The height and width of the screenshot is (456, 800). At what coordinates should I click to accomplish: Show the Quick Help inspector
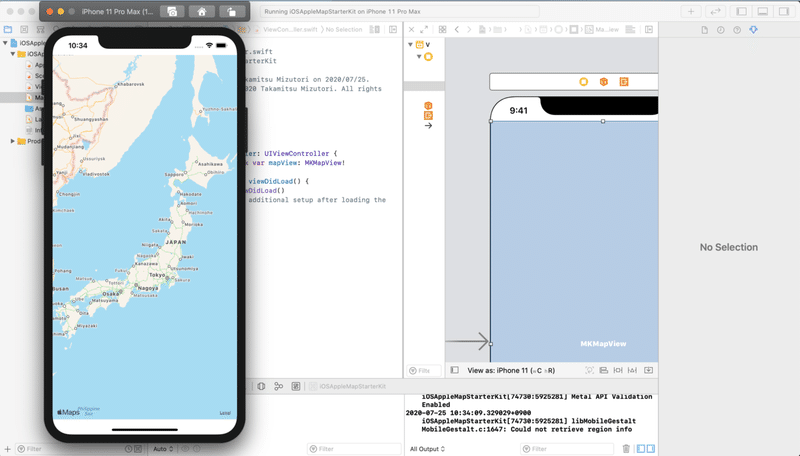[x=737, y=30]
